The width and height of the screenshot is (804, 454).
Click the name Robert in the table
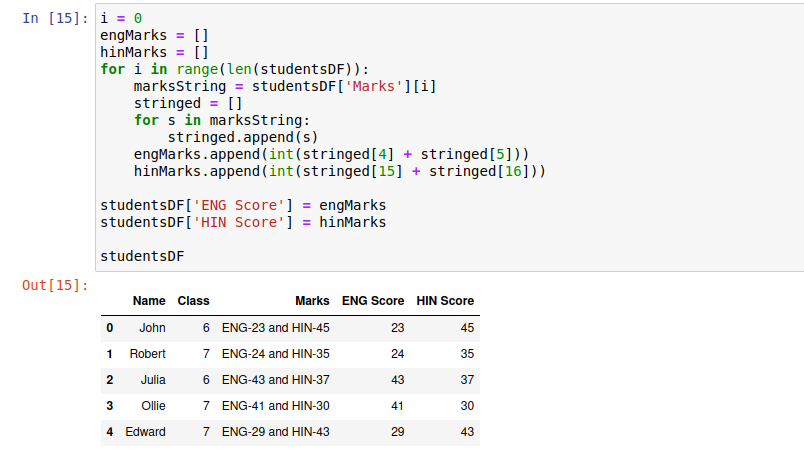148,354
